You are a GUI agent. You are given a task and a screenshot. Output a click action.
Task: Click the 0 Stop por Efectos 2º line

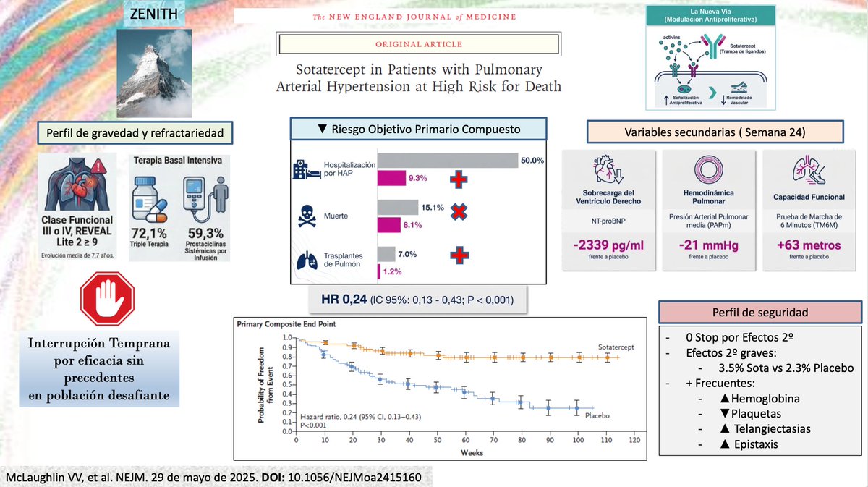click(739, 337)
